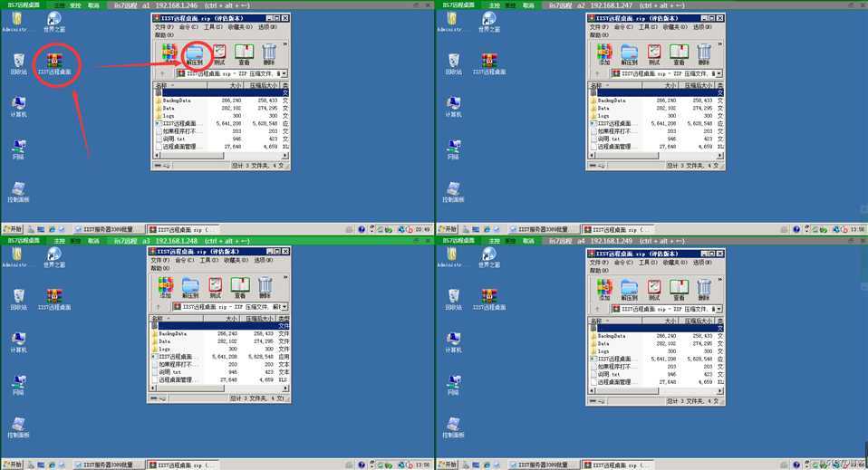The image size is (868, 470).
Task: Open WinRAR address dropdown in the 192.168.1.246 pane
Action: coord(284,73)
